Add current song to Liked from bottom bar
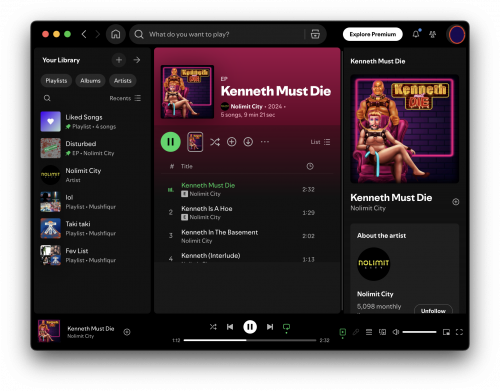Screen dimensions: 500x391 (x=127, y=332)
